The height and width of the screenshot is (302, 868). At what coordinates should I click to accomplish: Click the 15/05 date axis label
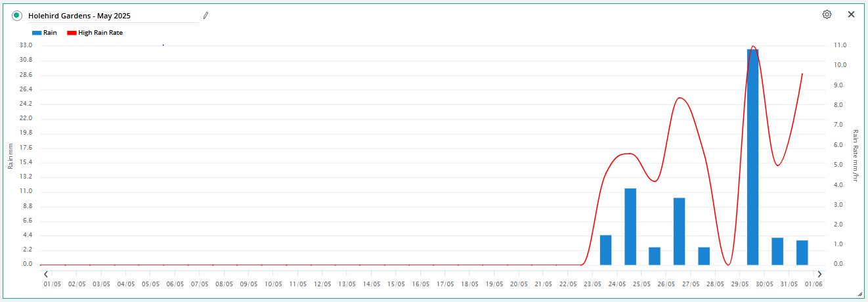(396, 284)
